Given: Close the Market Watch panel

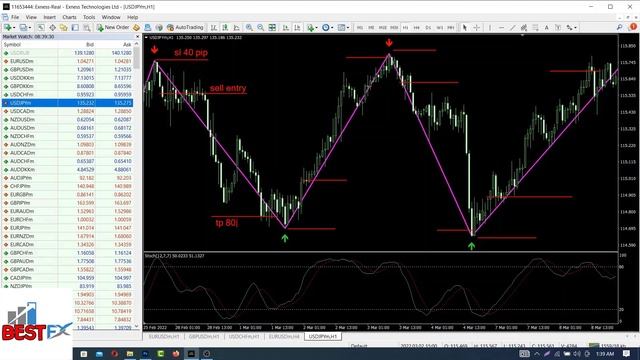Looking at the screenshot, I should 137,36.
